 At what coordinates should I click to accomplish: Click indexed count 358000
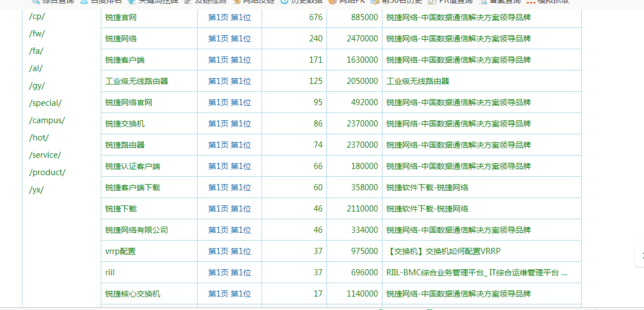[x=365, y=187]
